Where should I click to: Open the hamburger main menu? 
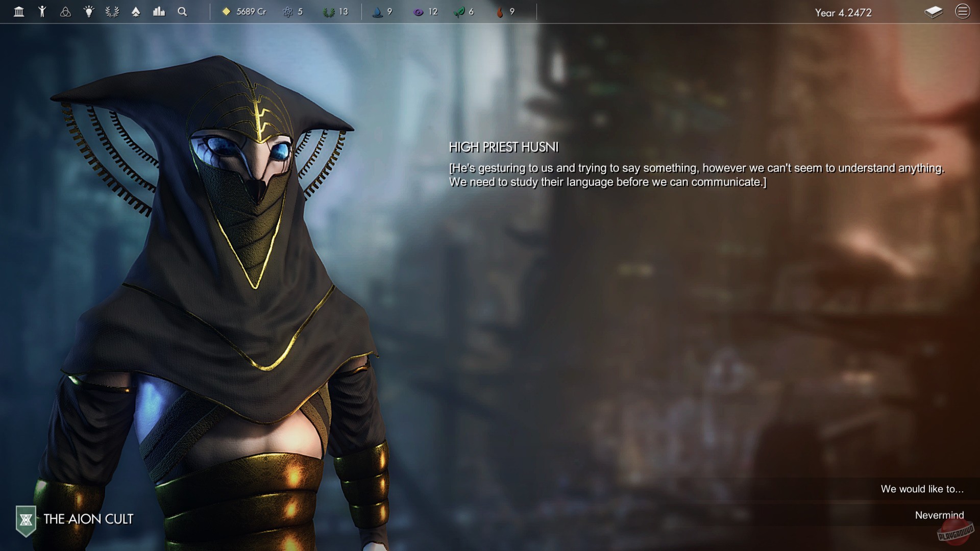point(962,12)
